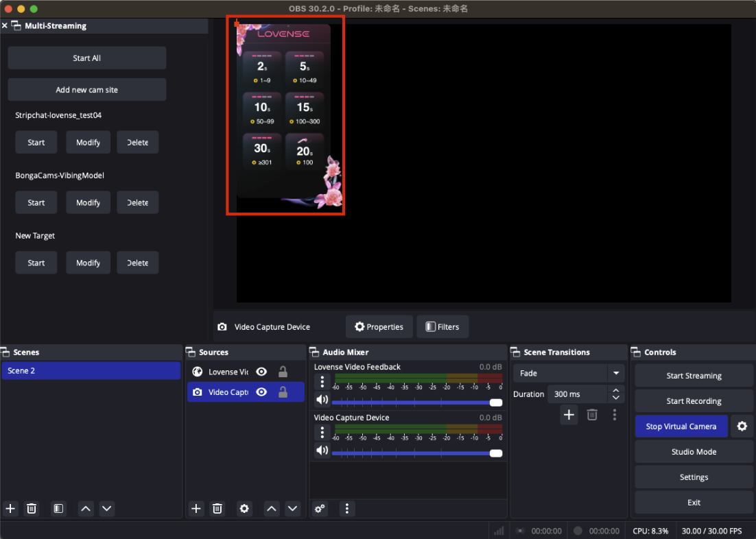Hide the Lovense Video Feedback source

pyautogui.click(x=261, y=372)
